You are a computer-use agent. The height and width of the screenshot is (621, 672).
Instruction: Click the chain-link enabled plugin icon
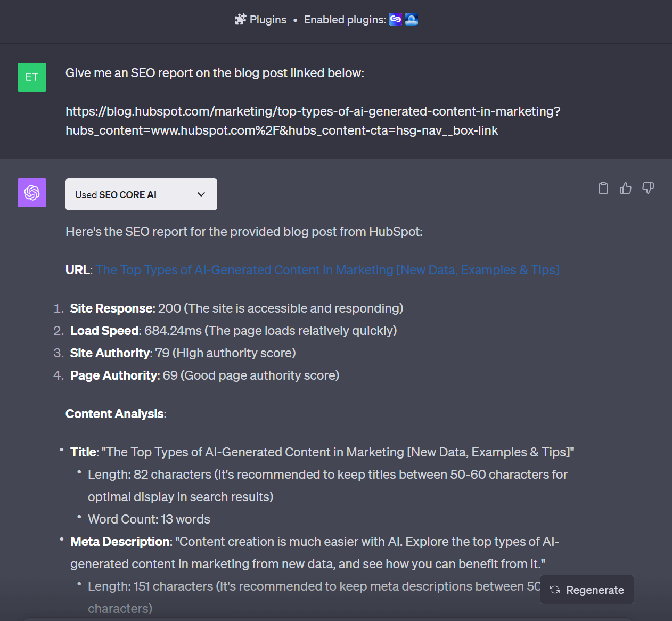pyautogui.click(x=396, y=20)
